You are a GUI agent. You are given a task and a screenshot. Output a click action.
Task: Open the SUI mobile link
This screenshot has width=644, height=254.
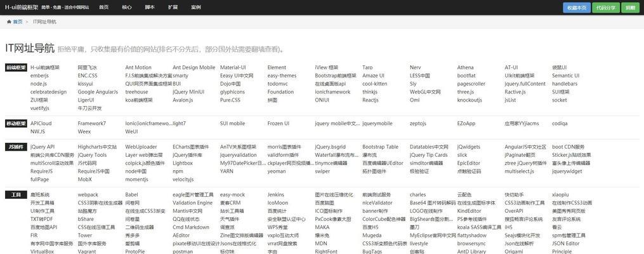pos(232,123)
